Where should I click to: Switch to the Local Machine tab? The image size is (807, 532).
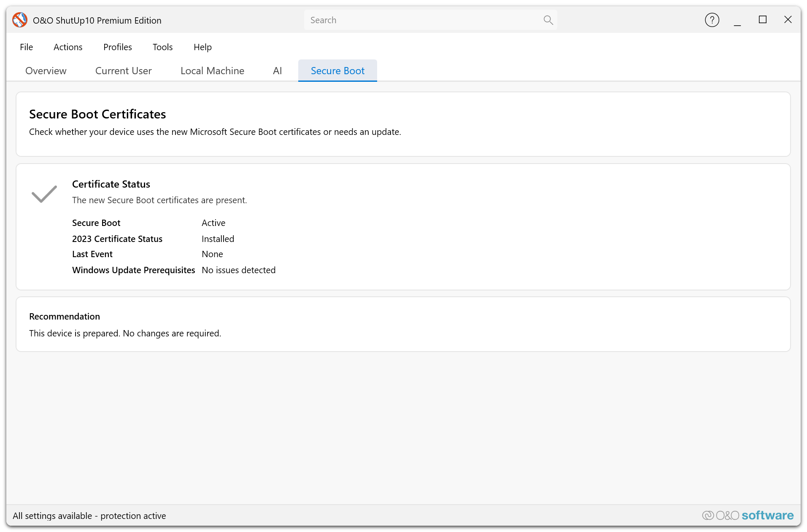(x=212, y=70)
